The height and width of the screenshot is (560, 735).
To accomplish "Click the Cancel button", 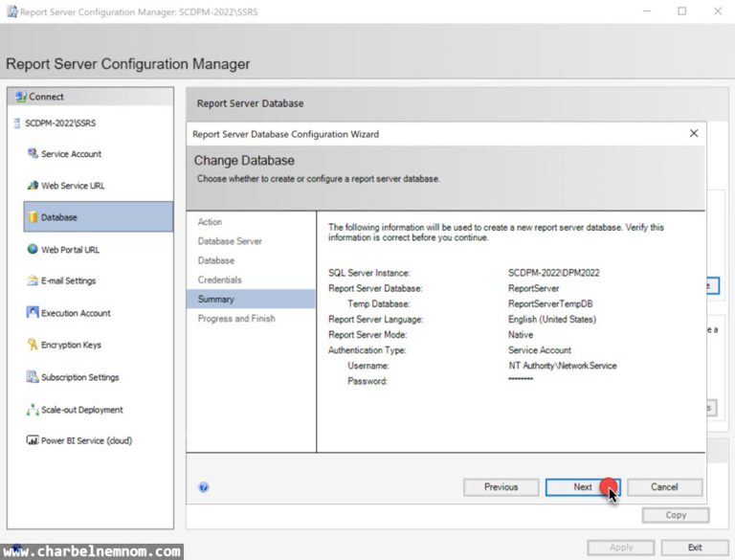I will click(x=665, y=487).
